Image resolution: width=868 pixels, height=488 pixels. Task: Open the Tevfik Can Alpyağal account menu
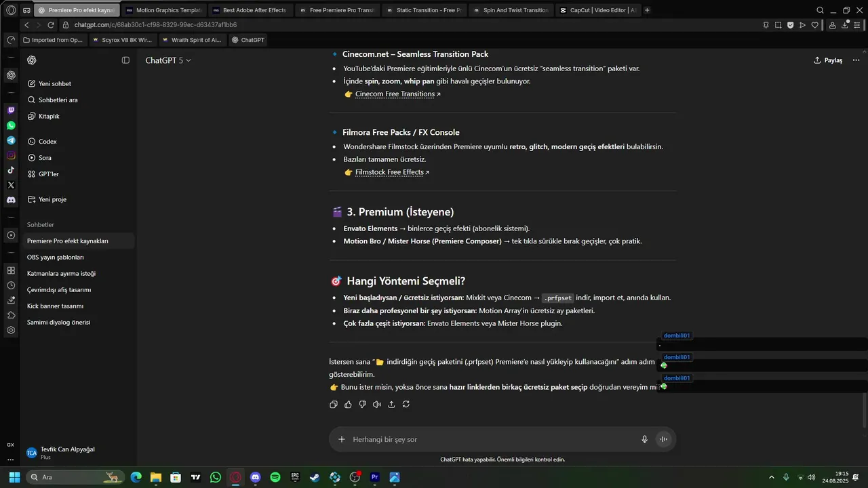point(77,453)
